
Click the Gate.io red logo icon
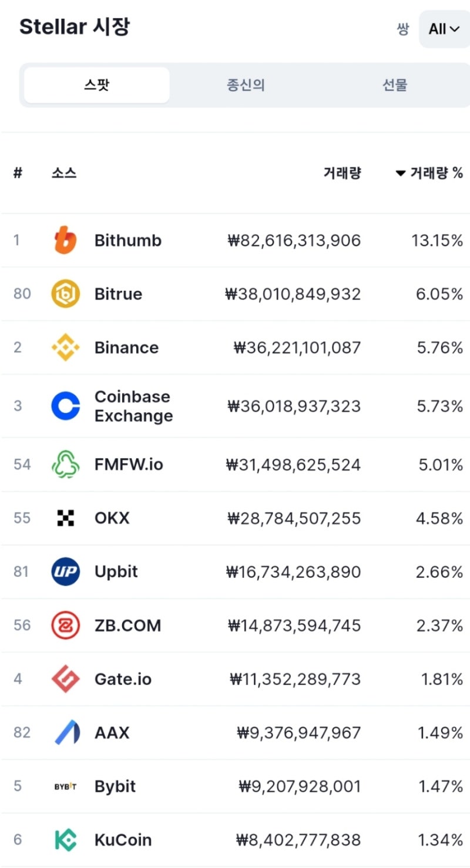tap(65, 679)
